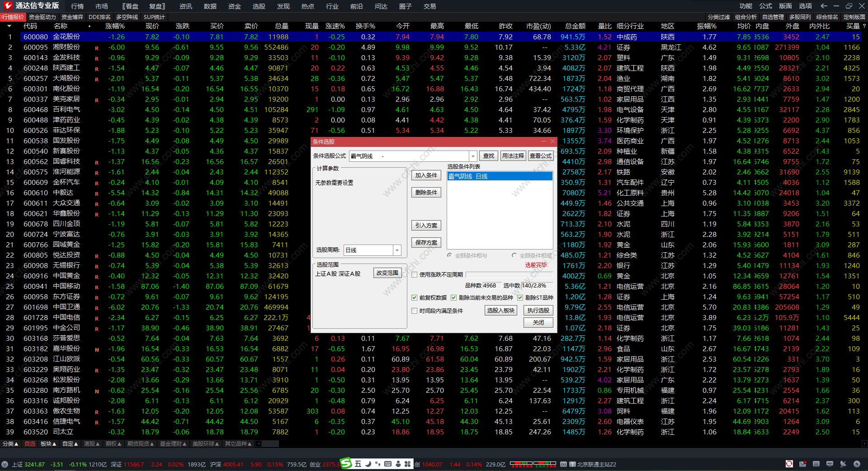Click the round arrow icon in status bar
The image size is (868, 471).
[x=5, y=464]
